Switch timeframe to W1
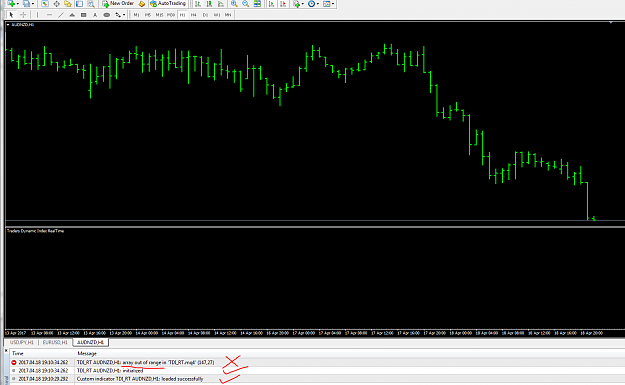Image resolution: width=625 pixels, height=385 pixels. coord(216,15)
